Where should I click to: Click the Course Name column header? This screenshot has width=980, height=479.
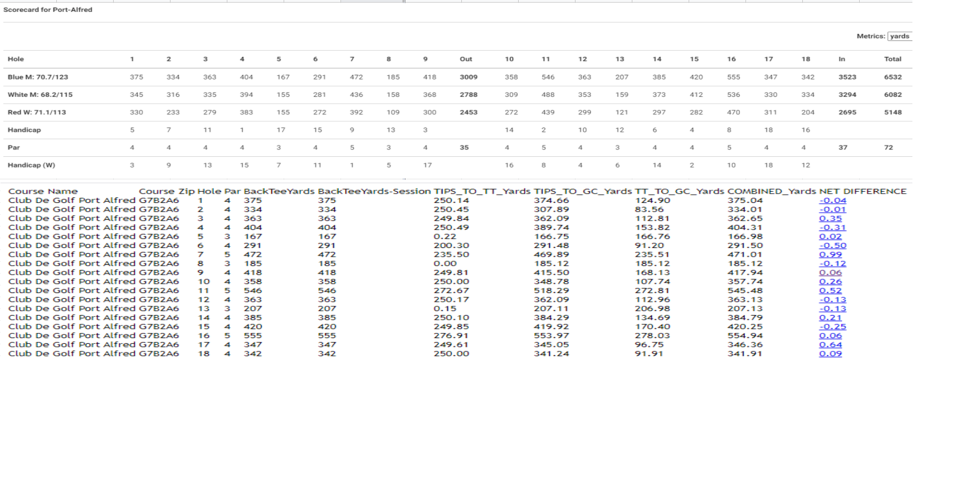43,192
